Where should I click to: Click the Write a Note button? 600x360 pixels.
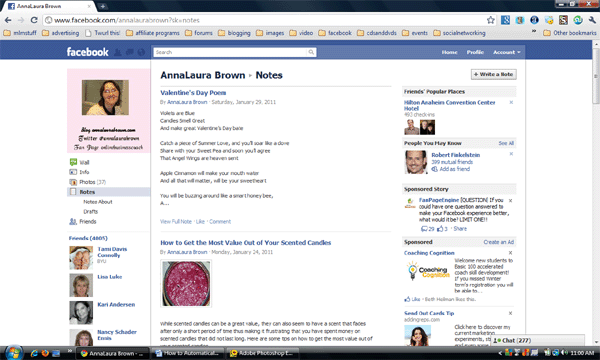click(494, 74)
